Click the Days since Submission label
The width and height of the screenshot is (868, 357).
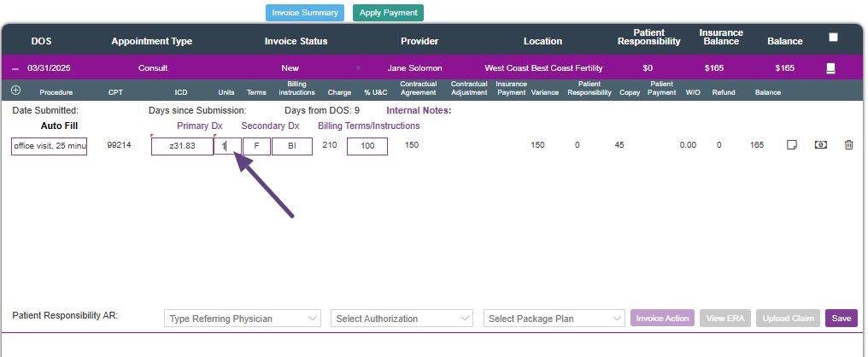(197, 110)
